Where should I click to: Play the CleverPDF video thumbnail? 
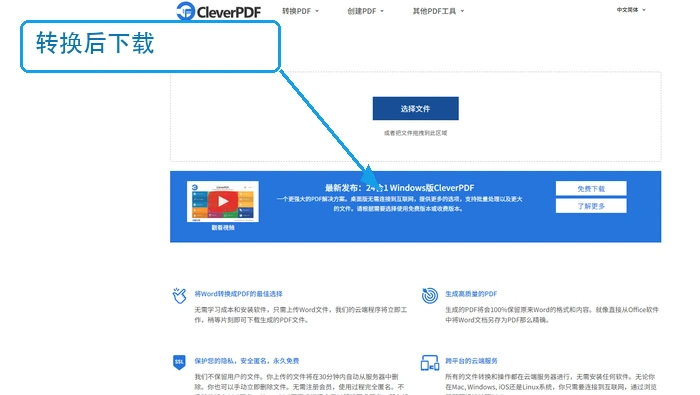tap(223, 201)
